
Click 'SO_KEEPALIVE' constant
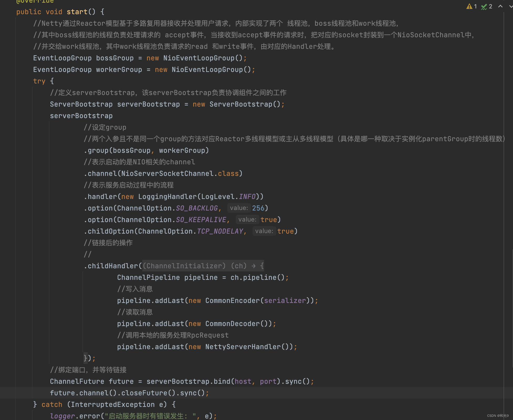pos(201,220)
